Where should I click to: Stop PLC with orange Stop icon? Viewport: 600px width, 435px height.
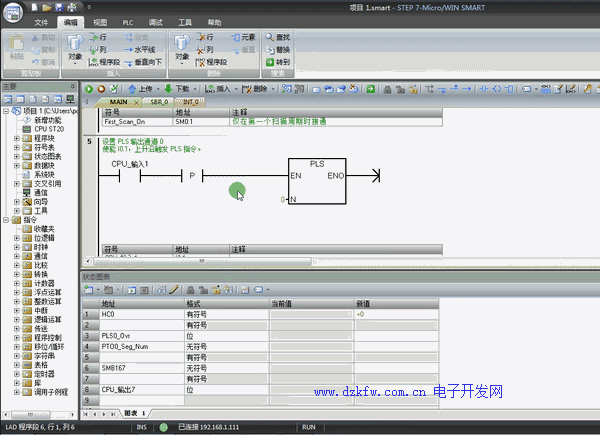tap(101, 89)
